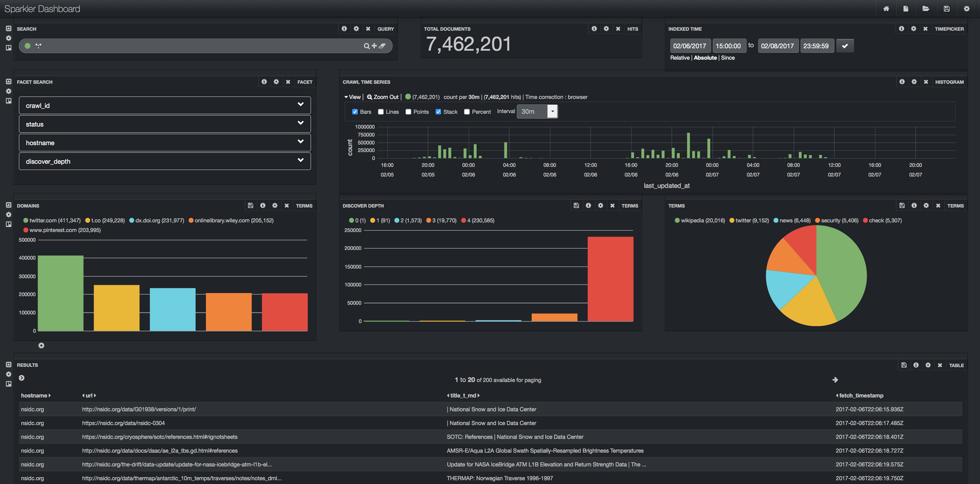Click the home icon in top bar
980x484 pixels.
click(886, 9)
